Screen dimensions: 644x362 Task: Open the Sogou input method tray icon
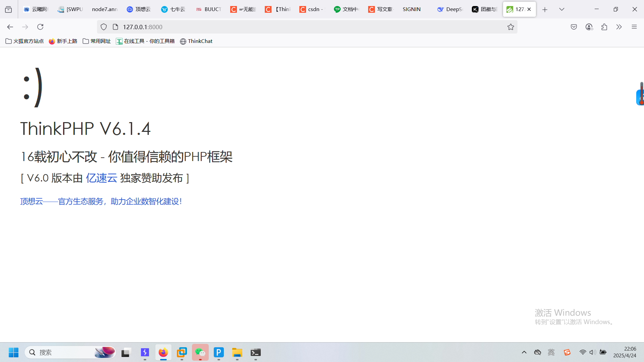coord(567,352)
